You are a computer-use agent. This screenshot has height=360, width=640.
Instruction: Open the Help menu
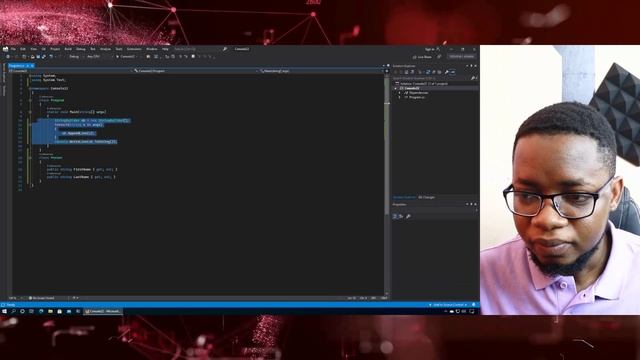pyautogui.click(x=165, y=49)
